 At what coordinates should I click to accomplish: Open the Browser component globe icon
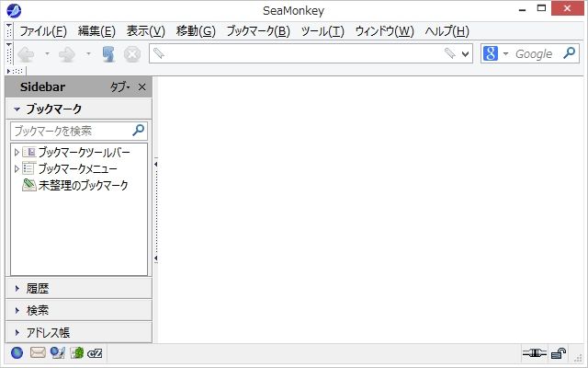17,353
